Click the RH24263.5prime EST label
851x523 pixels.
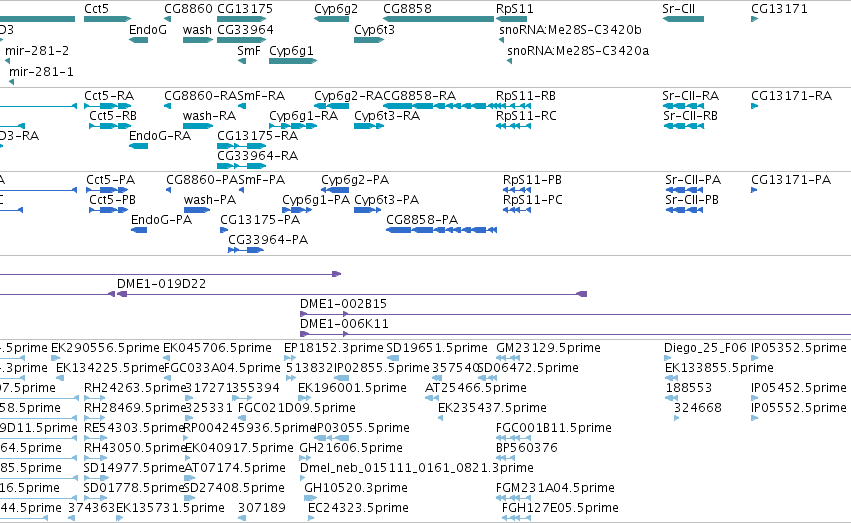(135, 388)
